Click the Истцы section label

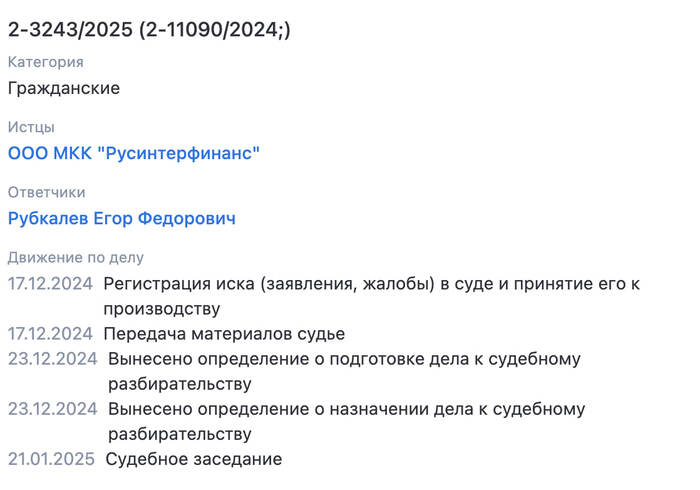tap(31, 127)
